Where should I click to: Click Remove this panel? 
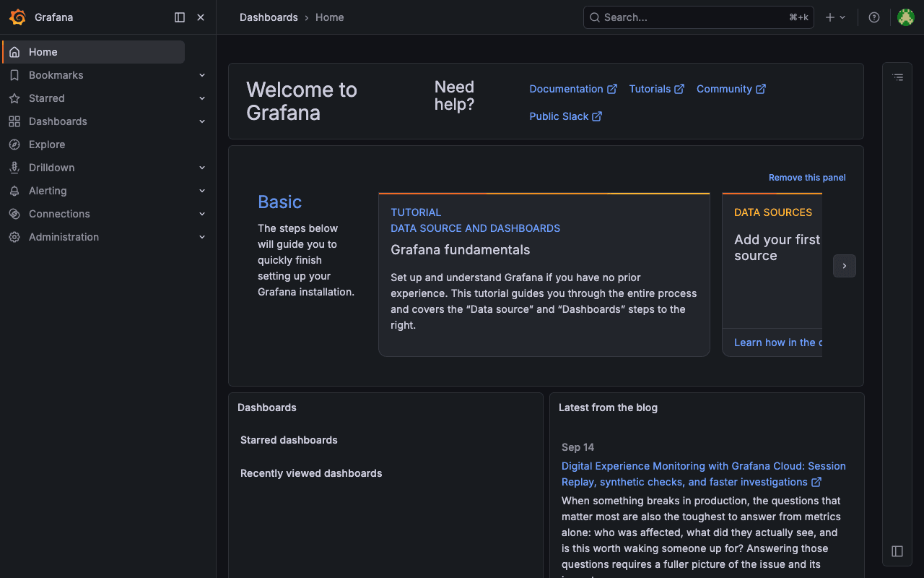click(807, 178)
